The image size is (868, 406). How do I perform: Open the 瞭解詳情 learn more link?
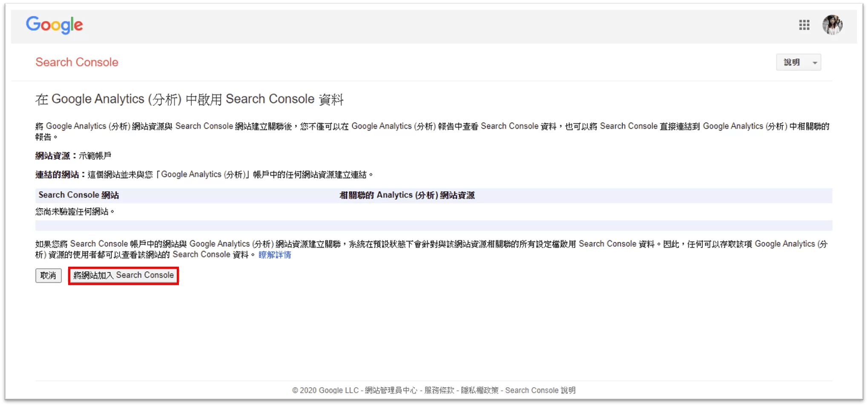tap(275, 255)
